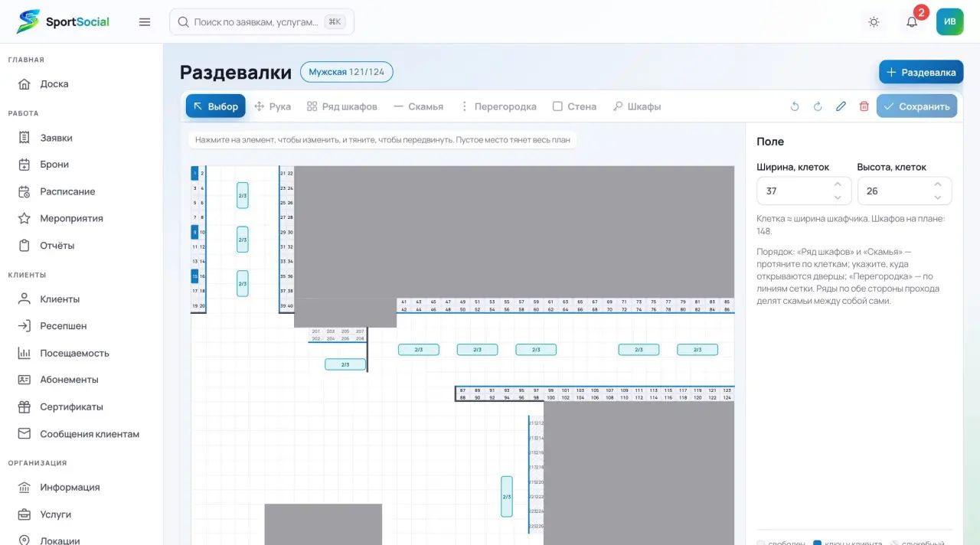
Task: Open the ИВ user avatar menu
Action: [950, 21]
